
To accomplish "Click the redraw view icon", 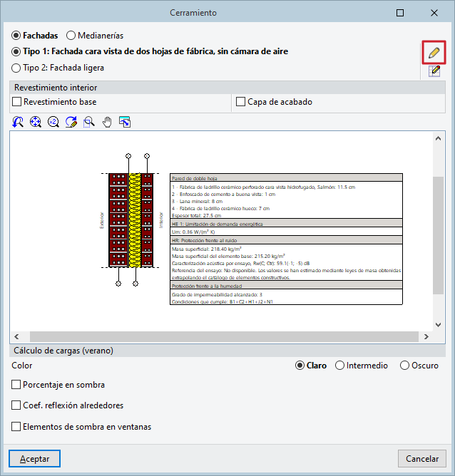I will click(x=71, y=122).
